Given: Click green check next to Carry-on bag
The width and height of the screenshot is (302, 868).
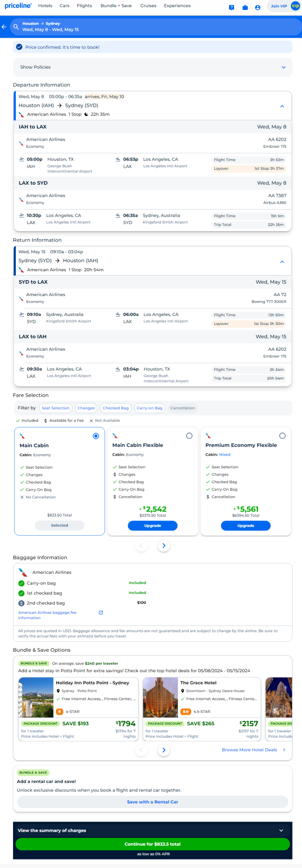Looking at the screenshot, I should (21, 583).
